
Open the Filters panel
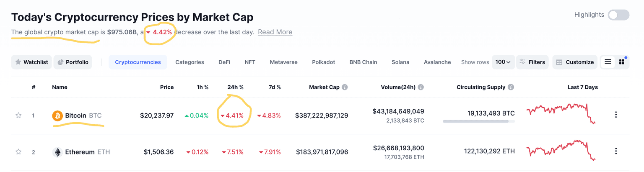tap(532, 62)
